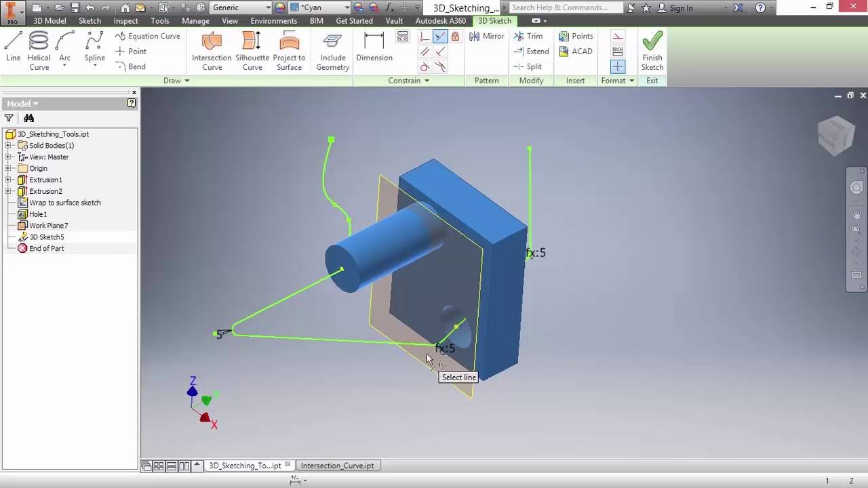The image size is (868, 488).
Task: Toggle the fix lock constraint
Action: click(x=455, y=37)
